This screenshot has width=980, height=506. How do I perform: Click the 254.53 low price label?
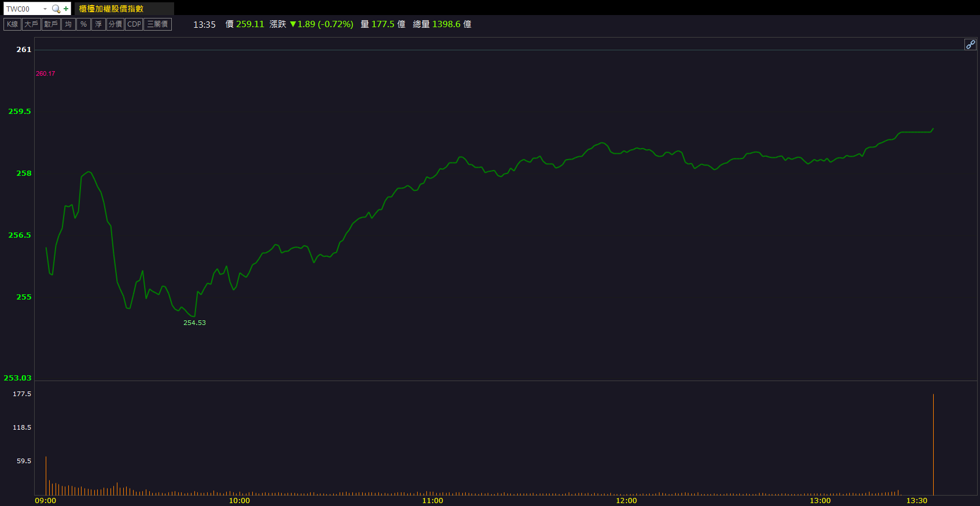pyautogui.click(x=194, y=323)
